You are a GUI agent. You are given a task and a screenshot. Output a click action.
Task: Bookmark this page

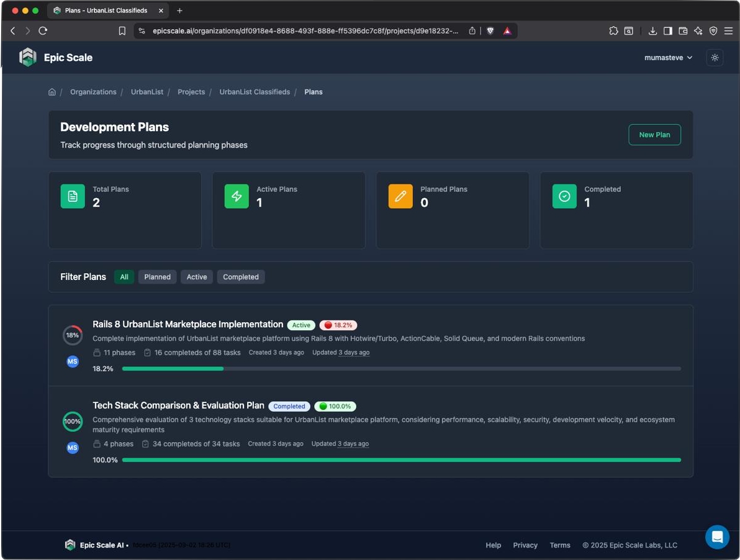tap(122, 30)
